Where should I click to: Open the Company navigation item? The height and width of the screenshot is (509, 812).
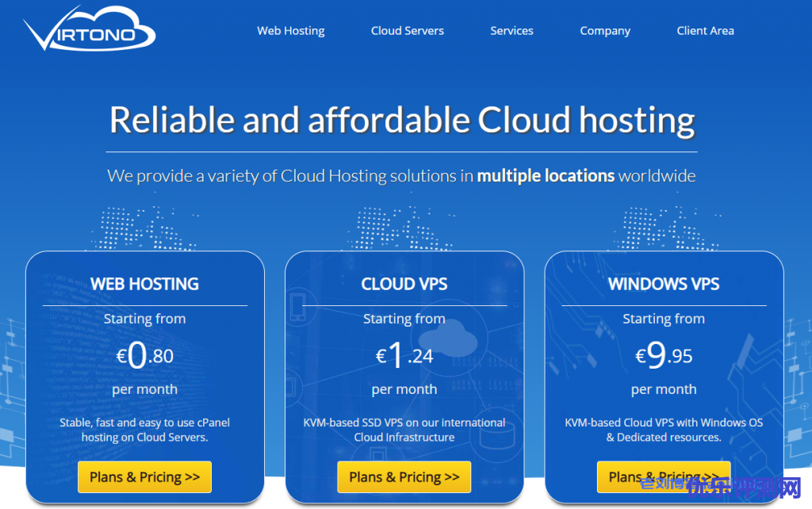click(x=604, y=31)
